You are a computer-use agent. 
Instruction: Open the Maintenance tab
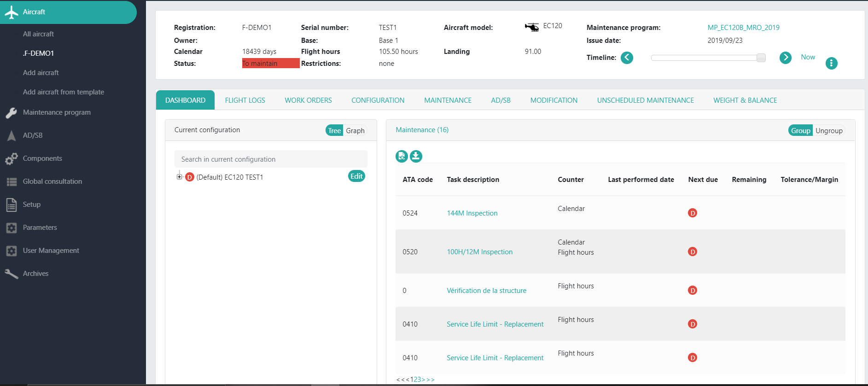(448, 100)
